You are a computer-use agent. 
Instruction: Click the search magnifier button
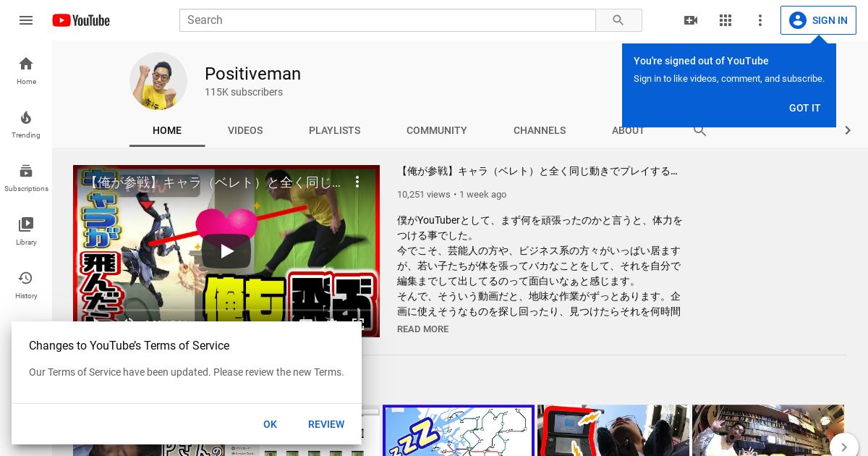point(618,20)
